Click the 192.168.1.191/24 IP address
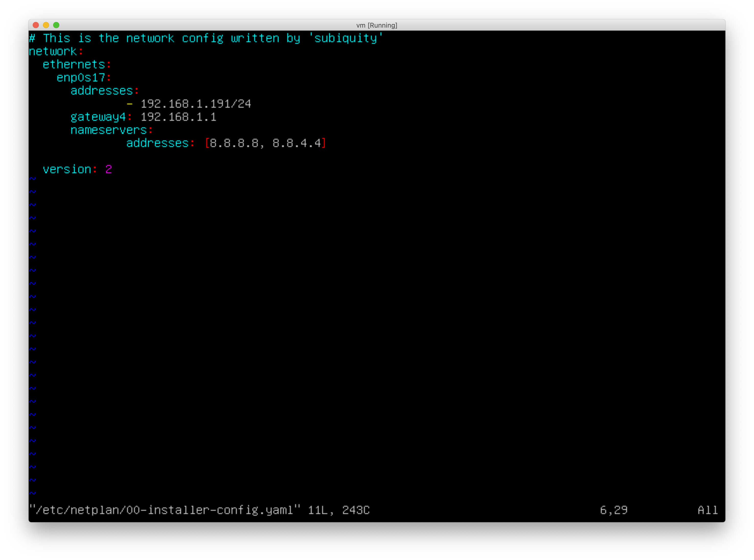 (196, 104)
